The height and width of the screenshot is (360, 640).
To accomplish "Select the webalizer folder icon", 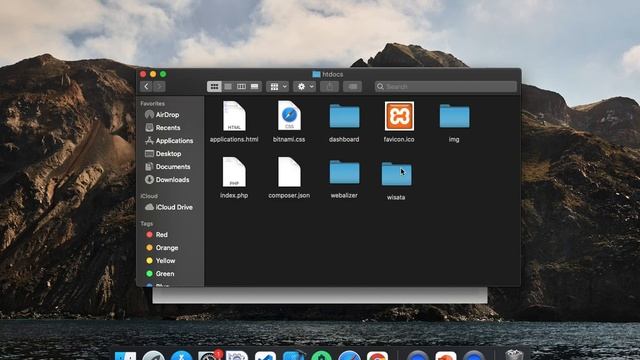I will [x=344, y=172].
